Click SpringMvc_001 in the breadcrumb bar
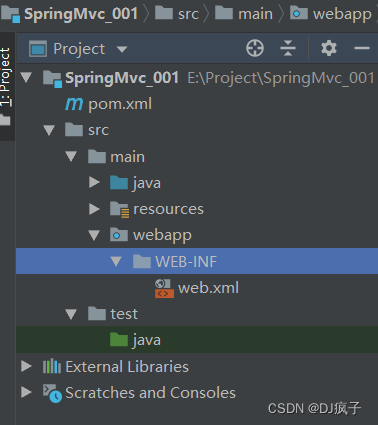Image resolution: width=378 pixels, height=425 pixels. tap(81, 14)
